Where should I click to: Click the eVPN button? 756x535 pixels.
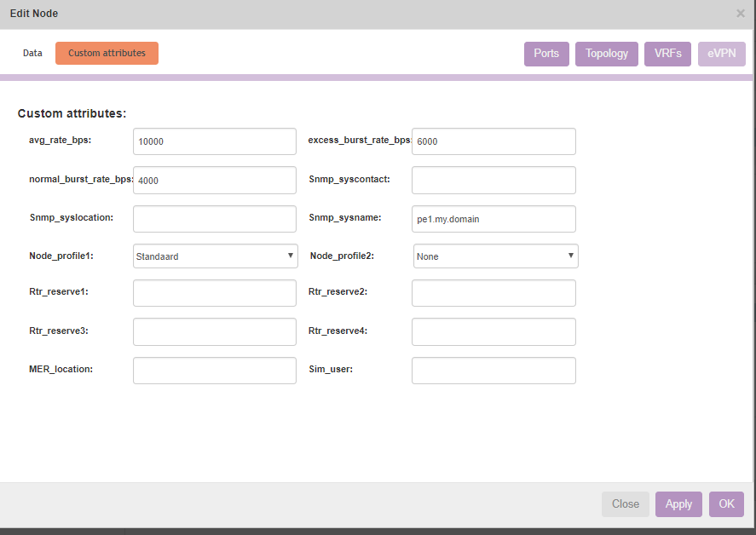(x=721, y=54)
